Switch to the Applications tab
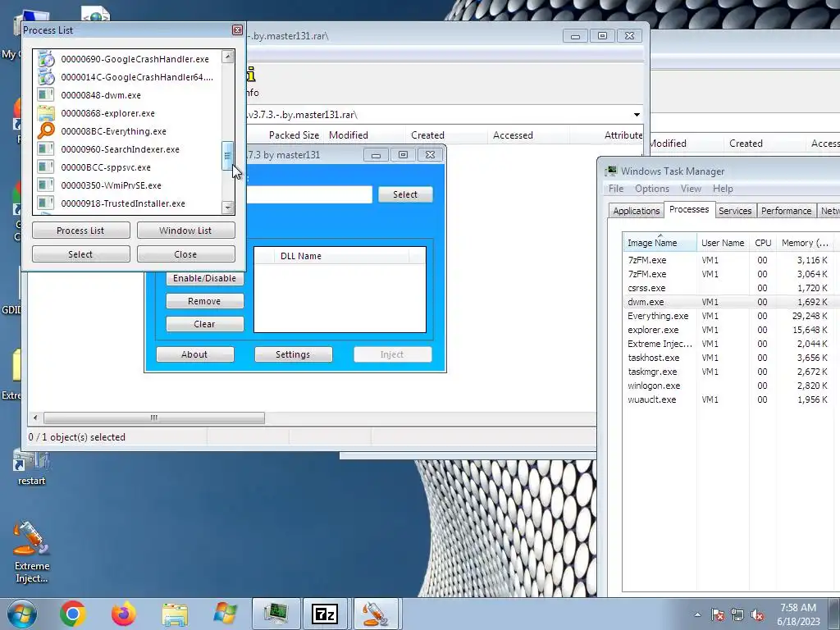 point(637,211)
